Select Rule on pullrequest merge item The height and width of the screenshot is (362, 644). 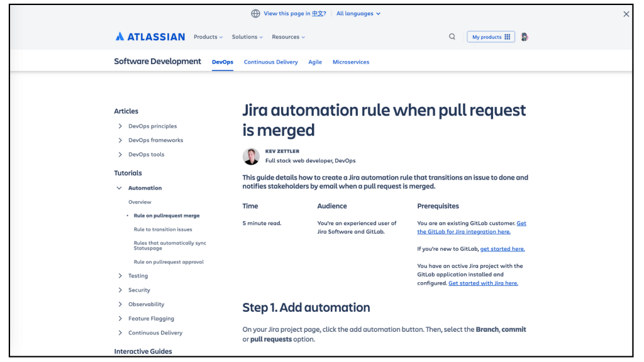166,216
